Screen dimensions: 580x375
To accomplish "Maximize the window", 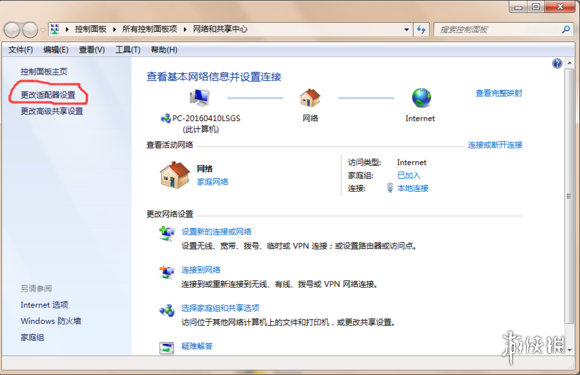I will [536, 7].
